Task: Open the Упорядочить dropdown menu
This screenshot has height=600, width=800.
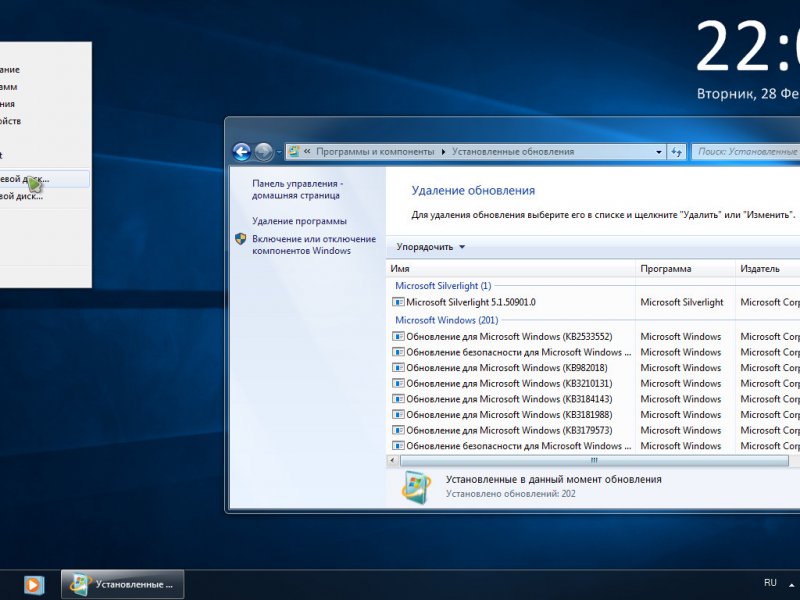Action: pos(431,247)
